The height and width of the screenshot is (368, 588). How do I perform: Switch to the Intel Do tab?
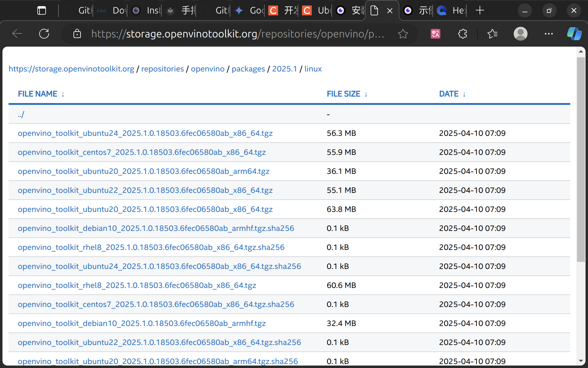tap(110, 11)
